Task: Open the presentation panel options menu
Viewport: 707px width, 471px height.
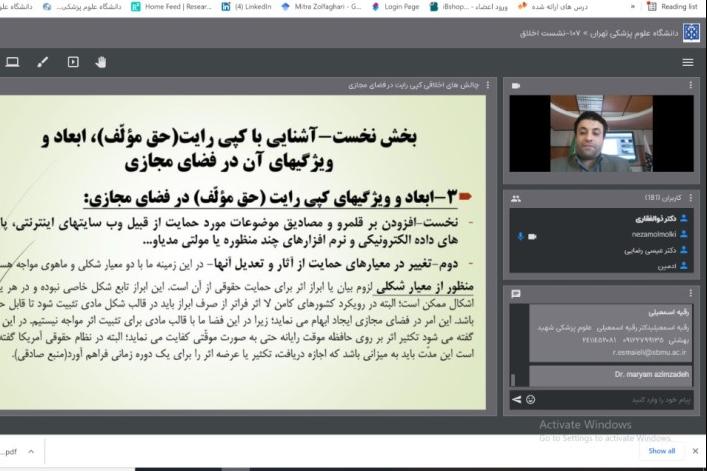Action: pyautogui.click(x=488, y=86)
